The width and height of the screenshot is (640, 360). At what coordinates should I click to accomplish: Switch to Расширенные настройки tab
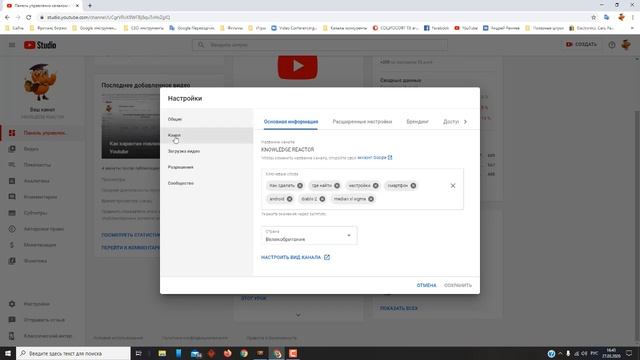(362, 122)
